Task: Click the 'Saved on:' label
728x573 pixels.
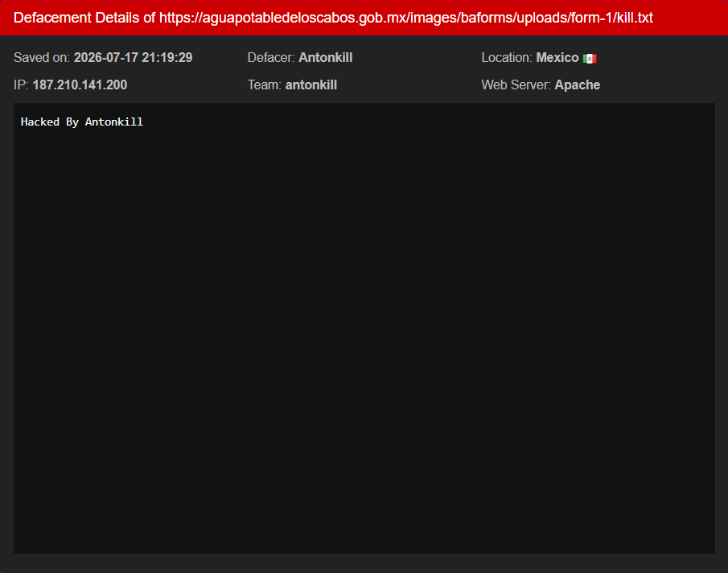Action: 42,58
